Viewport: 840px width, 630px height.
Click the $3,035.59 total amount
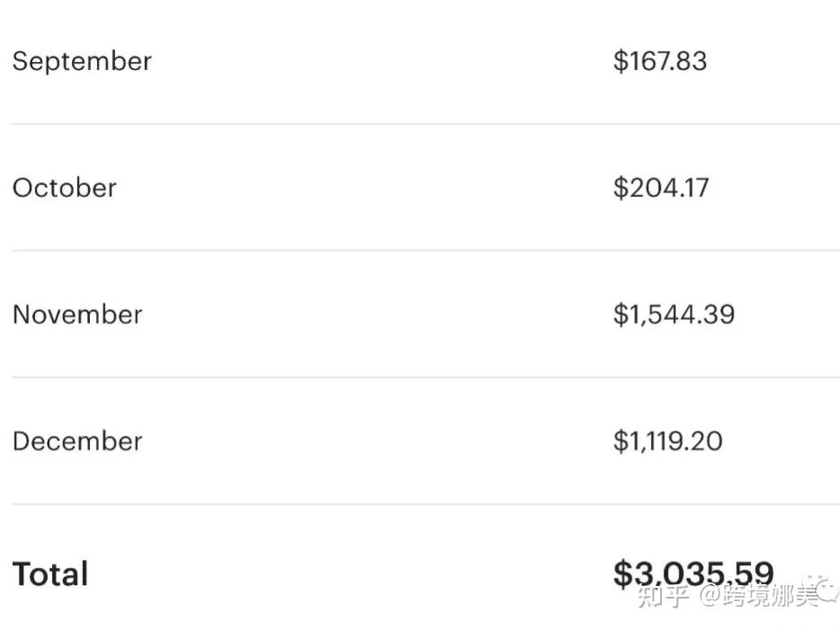coord(693,573)
